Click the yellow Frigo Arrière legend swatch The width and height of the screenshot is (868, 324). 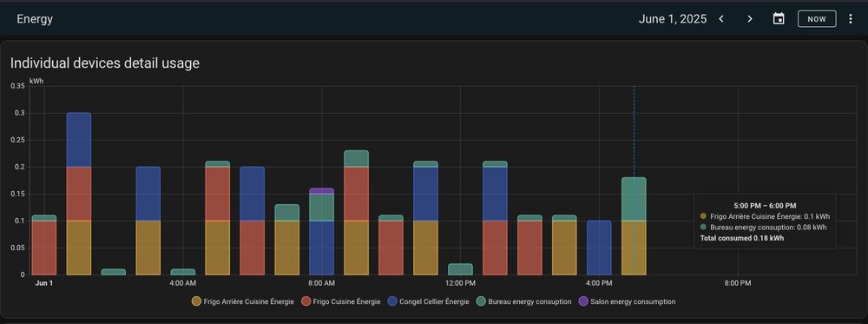pos(196,301)
